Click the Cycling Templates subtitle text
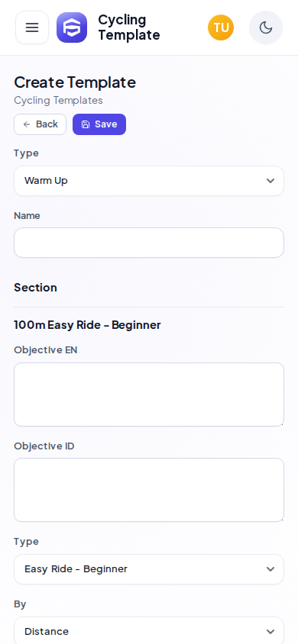 point(58,100)
